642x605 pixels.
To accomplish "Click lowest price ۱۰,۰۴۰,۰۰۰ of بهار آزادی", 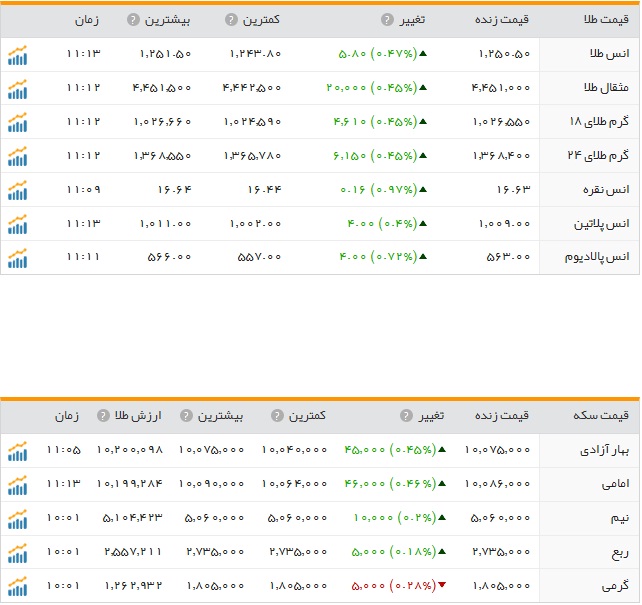I will [295, 450].
